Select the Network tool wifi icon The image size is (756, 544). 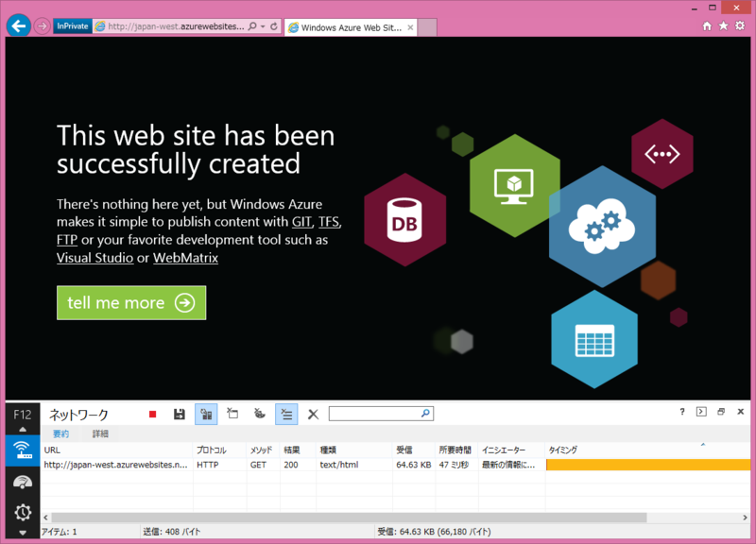coord(23,450)
